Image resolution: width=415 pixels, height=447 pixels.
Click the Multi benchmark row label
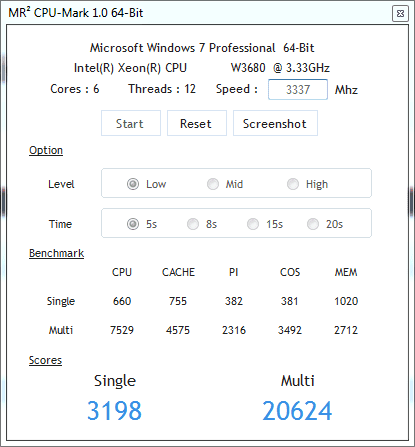pyautogui.click(x=61, y=330)
